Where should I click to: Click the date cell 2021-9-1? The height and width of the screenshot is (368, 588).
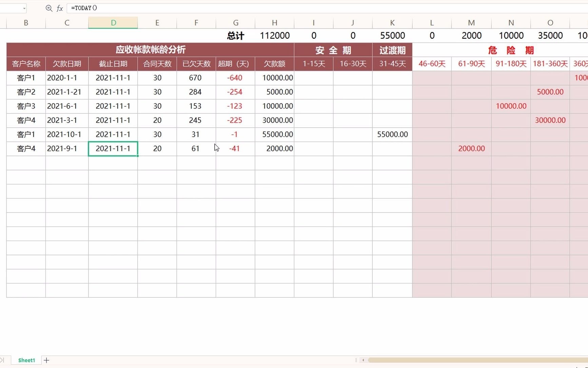[x=67, y=149]
